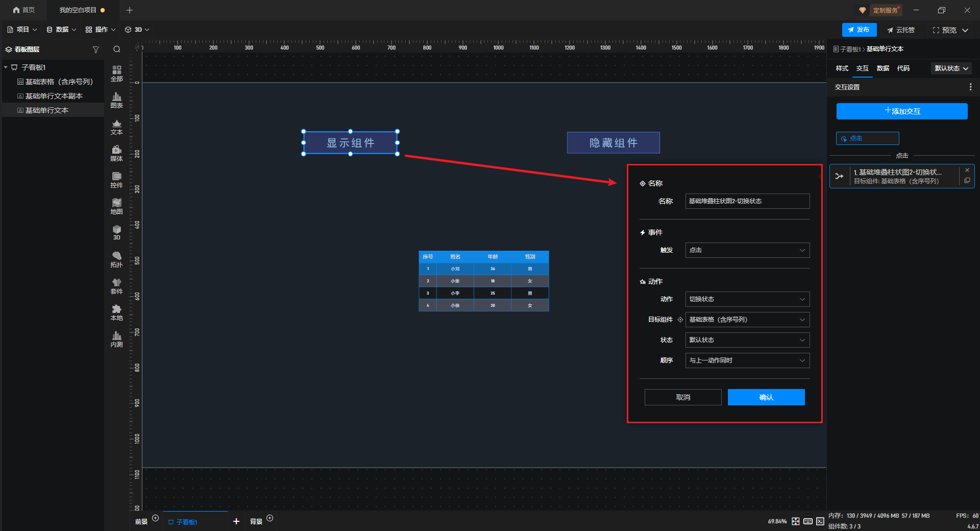This screenshot has width=980, height=531.
Task: Click the 名称 name input field
Action: [x=747, y=201]
